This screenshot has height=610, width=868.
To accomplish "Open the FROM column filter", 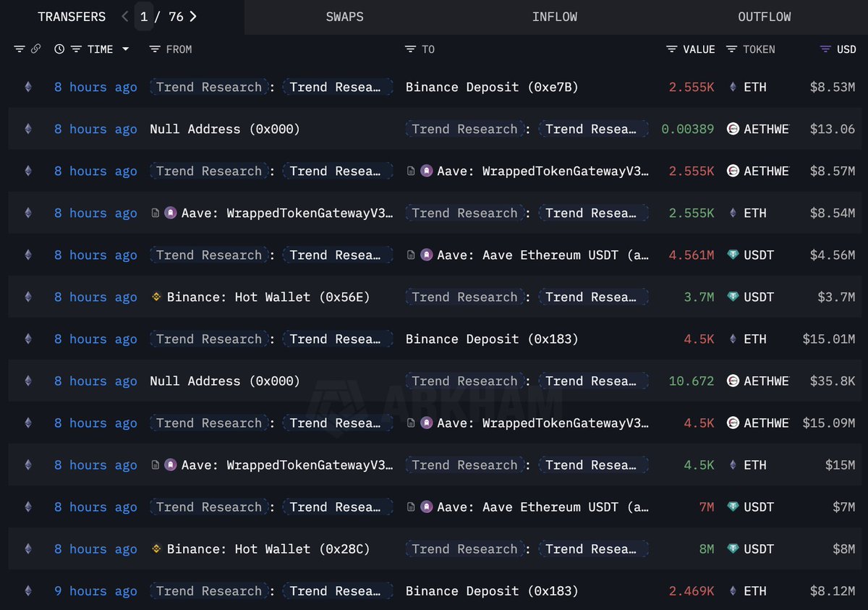I will [154, 49].
